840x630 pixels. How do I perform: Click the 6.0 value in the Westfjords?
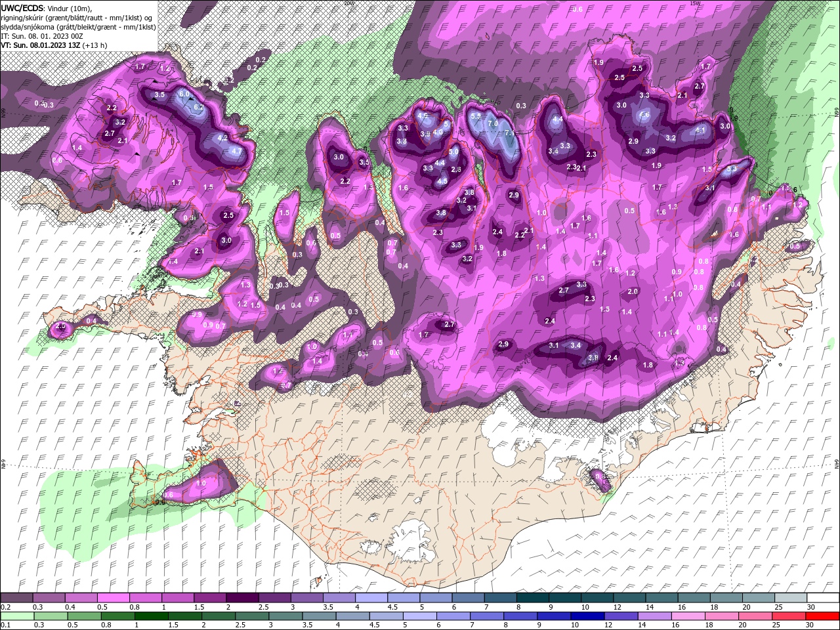point(184,94)
